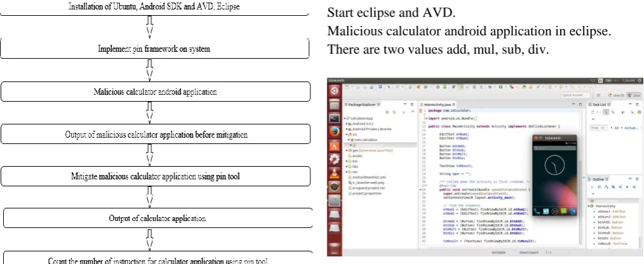
Task: Collapse the com.calculator package
Action: coord(349,140)
